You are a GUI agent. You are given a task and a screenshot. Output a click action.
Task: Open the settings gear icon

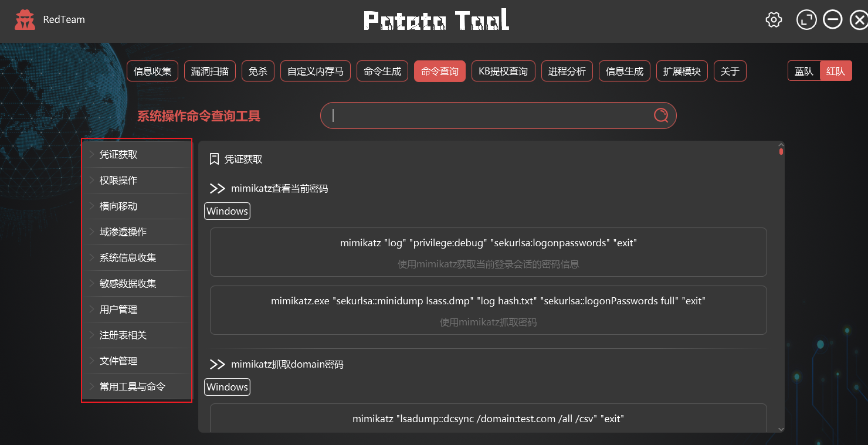[x=774, y=20]
